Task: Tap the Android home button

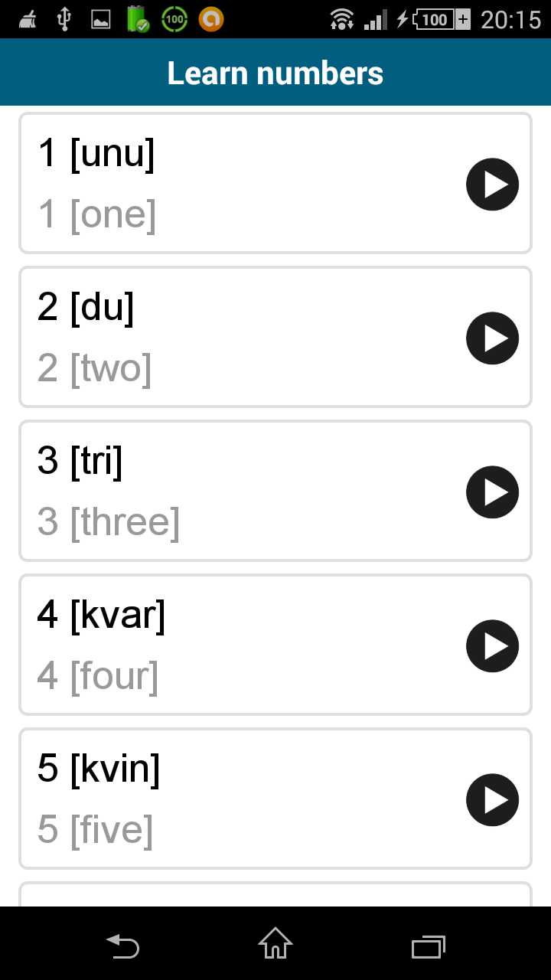Action: tap(275, 943)
